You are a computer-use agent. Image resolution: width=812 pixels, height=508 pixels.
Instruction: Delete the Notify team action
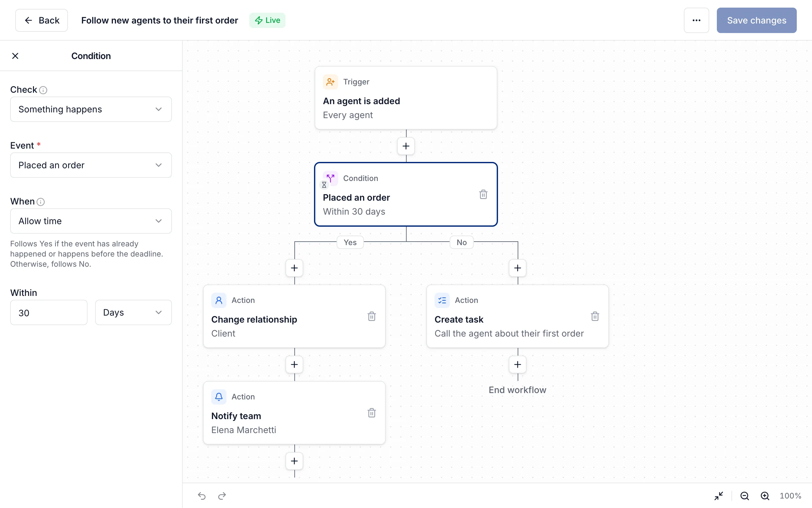(371, 412)
